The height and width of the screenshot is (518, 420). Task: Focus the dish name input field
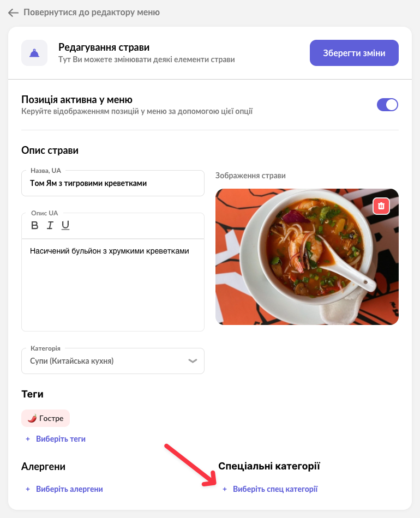coord(112,183)
